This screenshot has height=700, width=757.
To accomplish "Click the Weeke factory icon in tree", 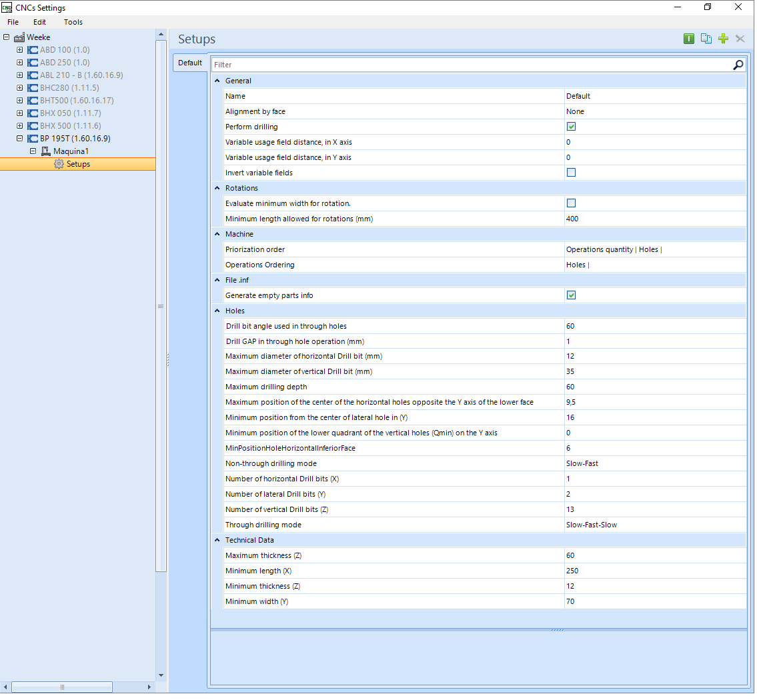I will coord(19,37).
